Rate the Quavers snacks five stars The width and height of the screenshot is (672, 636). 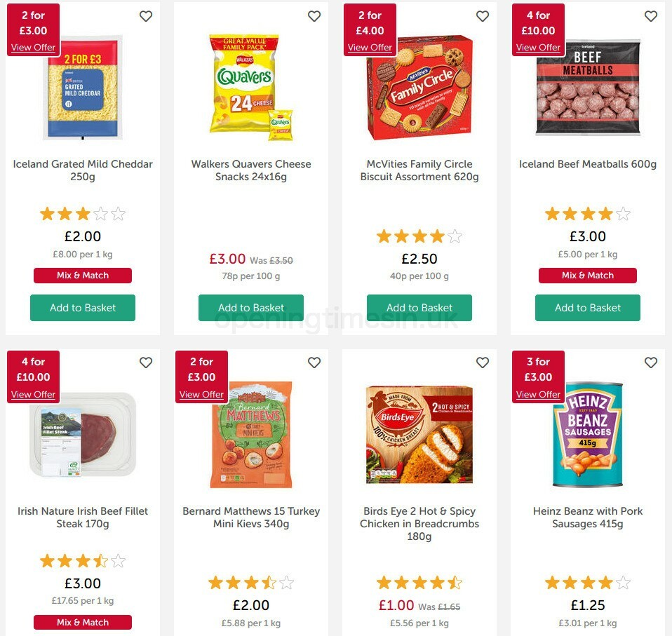pyautogui.click(x=288, y=214)
